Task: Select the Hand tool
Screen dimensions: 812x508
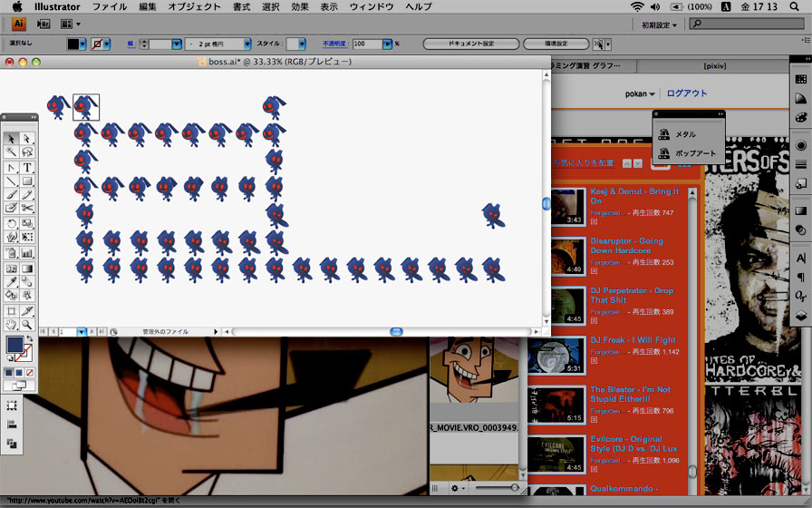Action: [12, 325]
